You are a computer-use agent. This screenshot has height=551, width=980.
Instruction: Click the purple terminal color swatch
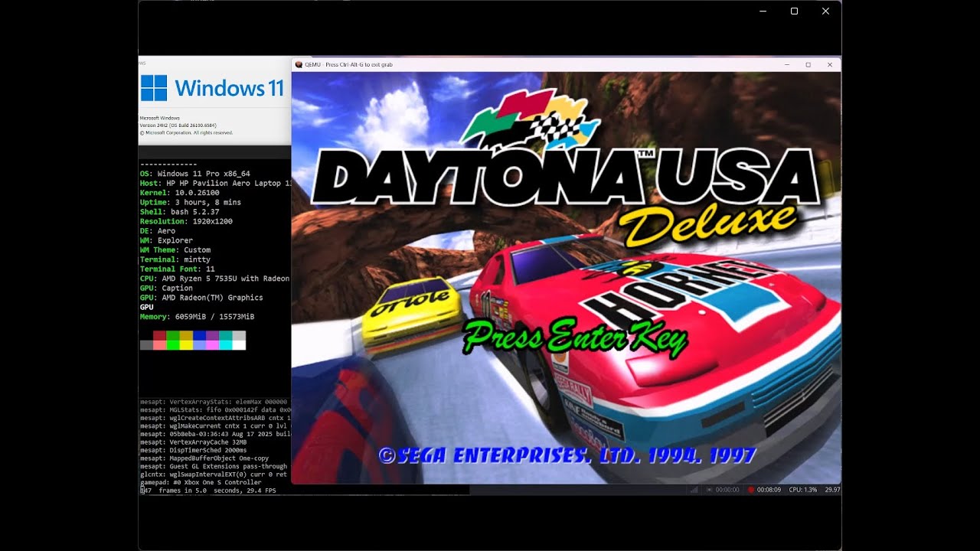pos(212,335)
